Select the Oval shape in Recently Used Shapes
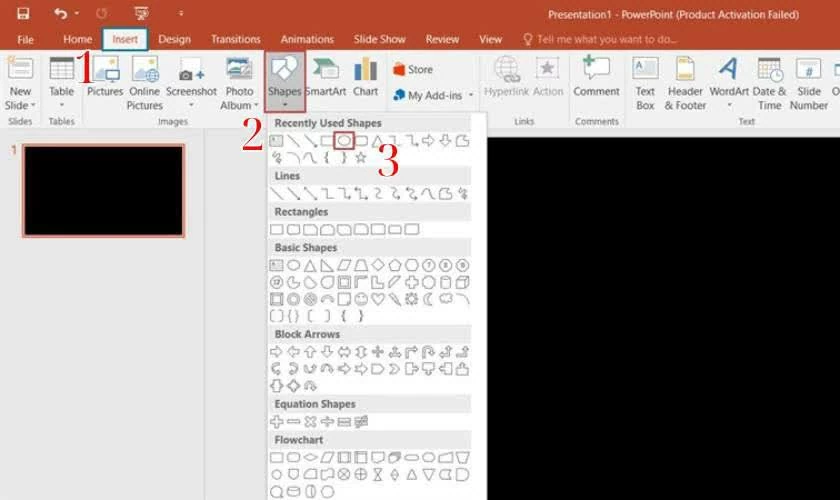Viewport: 840px width, 500px height. [344, 141]
